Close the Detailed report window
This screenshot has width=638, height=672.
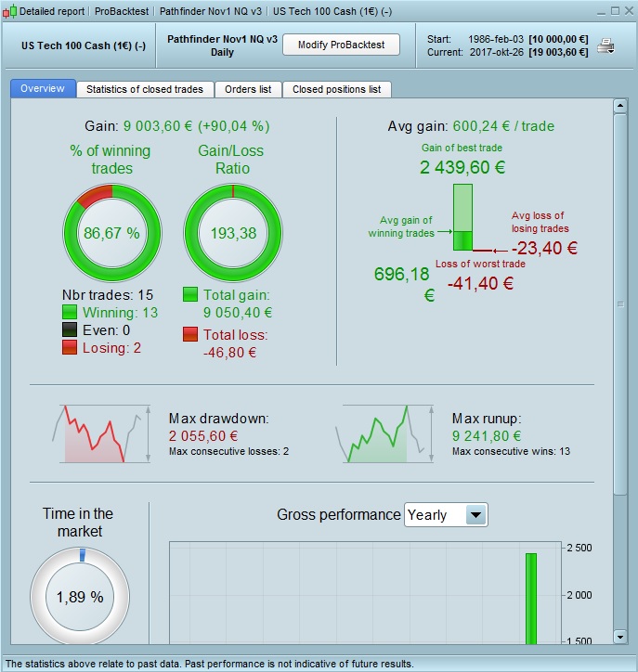click(x=629, y=11)
